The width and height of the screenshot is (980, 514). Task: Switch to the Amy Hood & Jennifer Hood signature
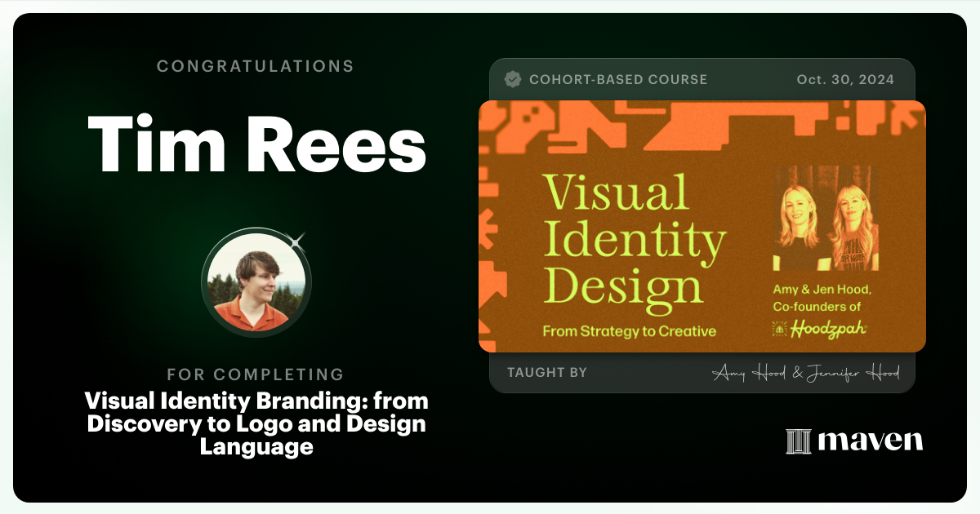(808, 372)
